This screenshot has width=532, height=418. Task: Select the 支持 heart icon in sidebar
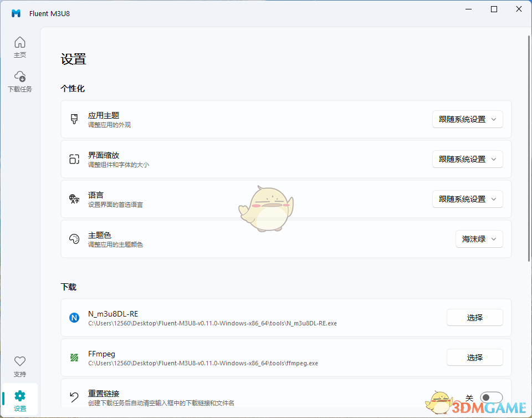pyautogui.click(x=20, y=361)
